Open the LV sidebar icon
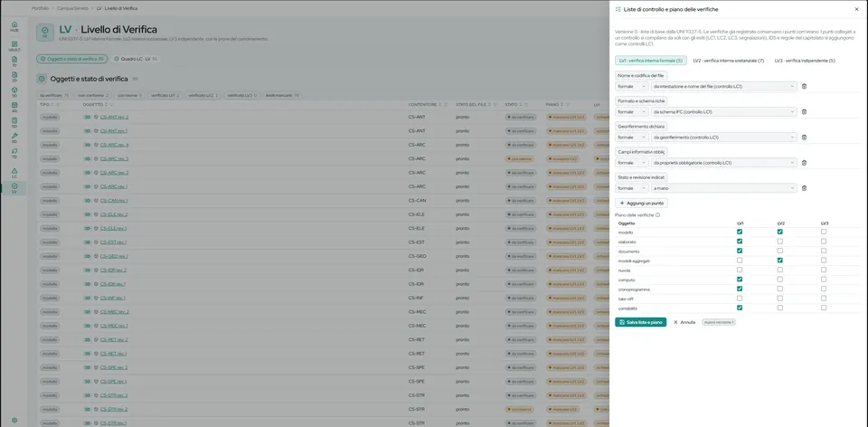The width and height of the screenshot is (868, 427). coord(14,188)
